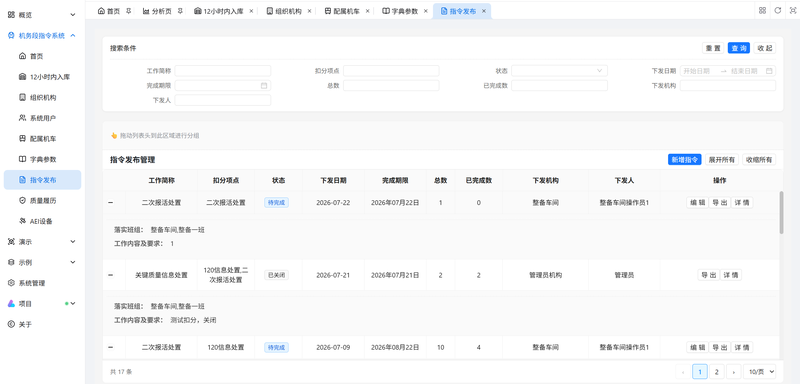Close the 组织机构 tab
800x384 pixels.
[x=309, y=11]
